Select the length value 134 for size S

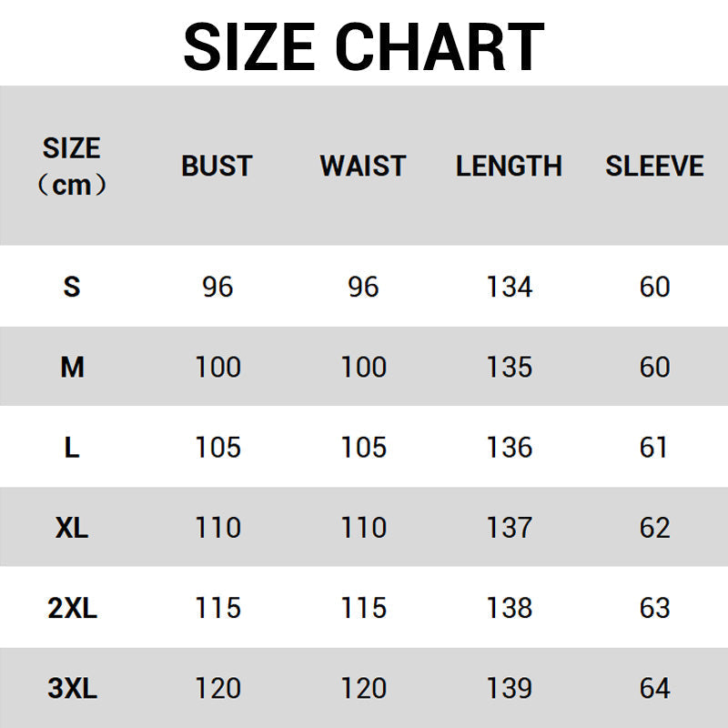point(509,287)
